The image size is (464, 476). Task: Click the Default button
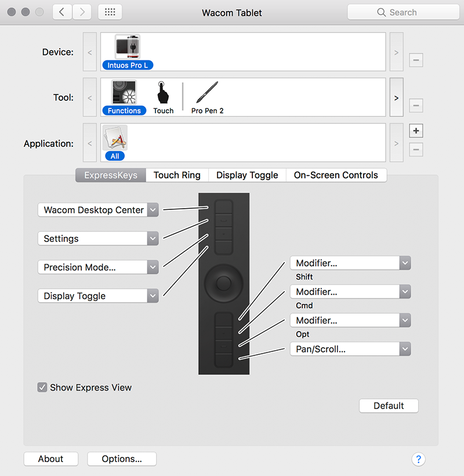pos(389,406)
